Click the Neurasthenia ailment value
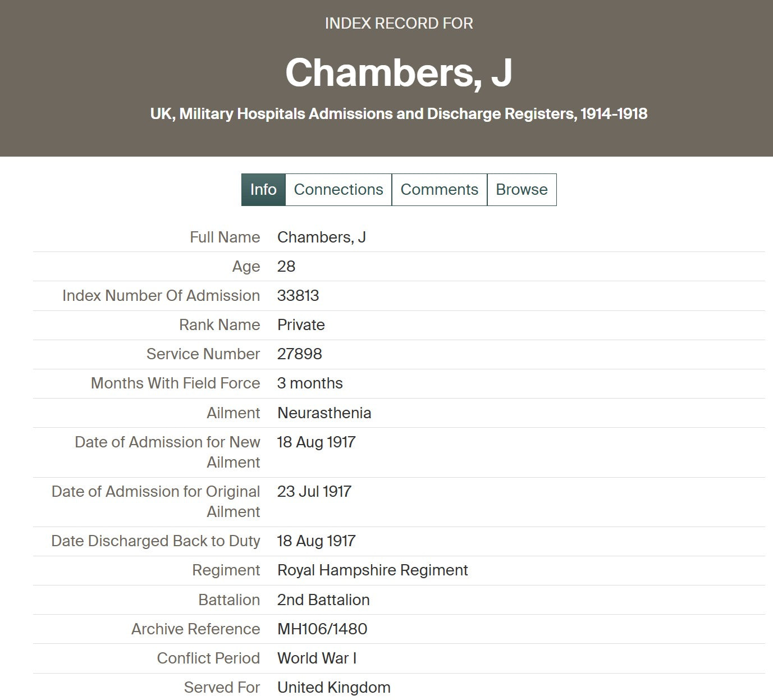This screenshot has width=773, height=700. pyautogui.click(x=324, y=413)
